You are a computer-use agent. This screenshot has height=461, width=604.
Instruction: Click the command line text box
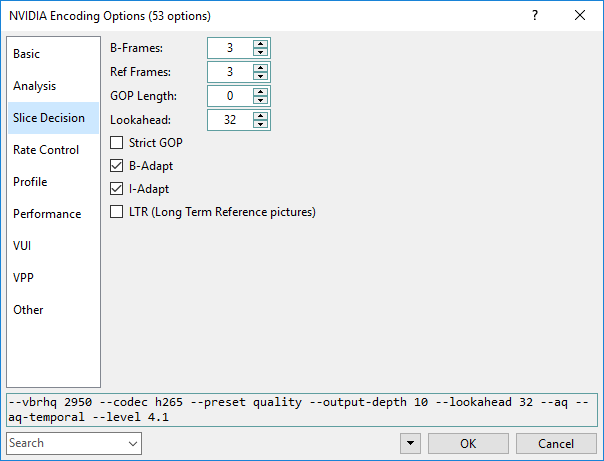[301, 409]
